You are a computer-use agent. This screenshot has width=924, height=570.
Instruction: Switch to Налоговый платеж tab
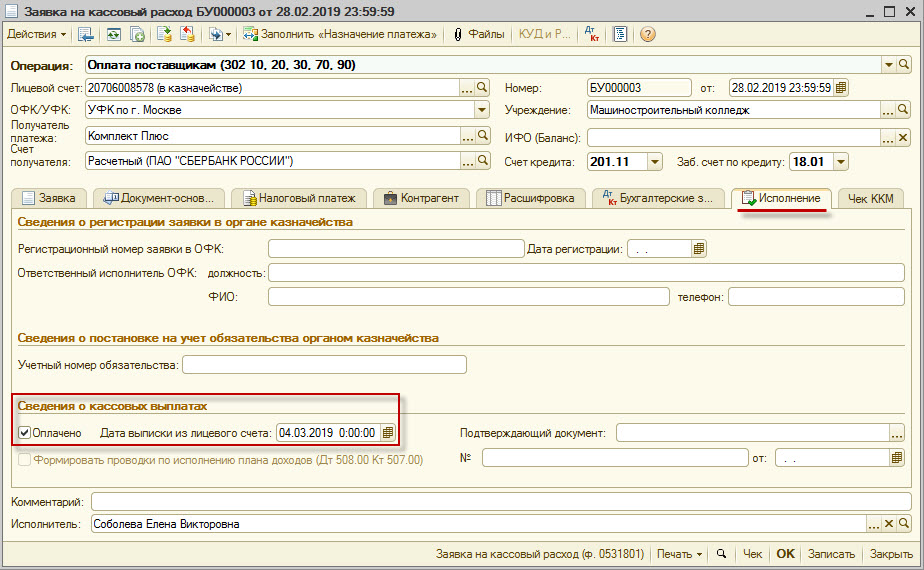(x=299, y=199)
